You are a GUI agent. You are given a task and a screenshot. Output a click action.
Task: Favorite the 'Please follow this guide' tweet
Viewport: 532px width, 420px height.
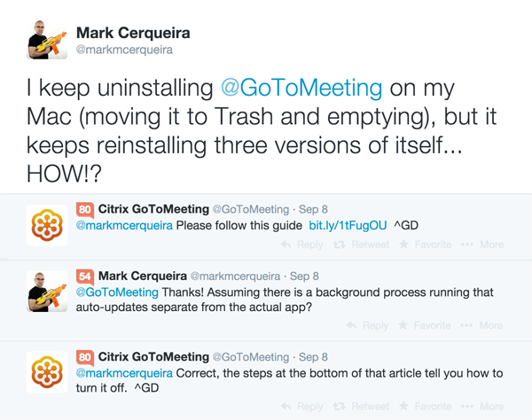click(x=425, y=245)
